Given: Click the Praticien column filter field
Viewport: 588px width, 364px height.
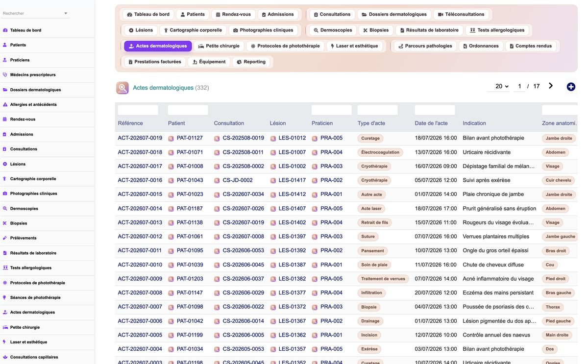Looking at the screenshot, I should click(x=332, y=110).
